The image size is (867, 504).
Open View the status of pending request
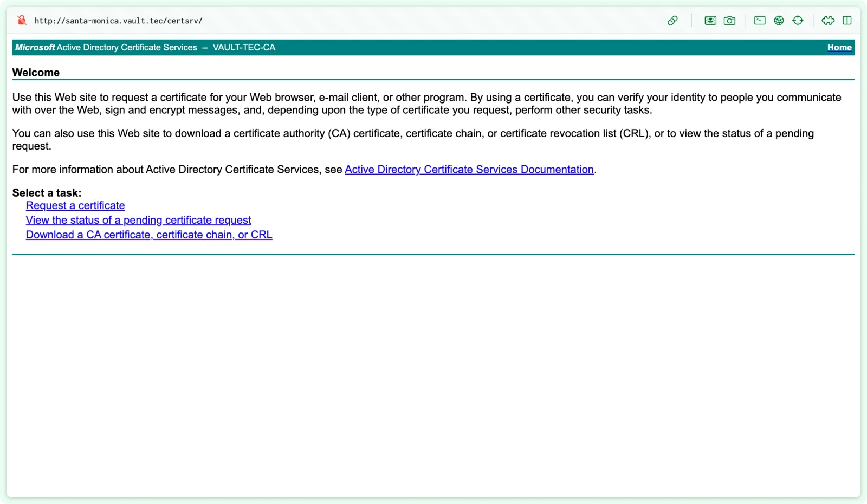[139, 220]
